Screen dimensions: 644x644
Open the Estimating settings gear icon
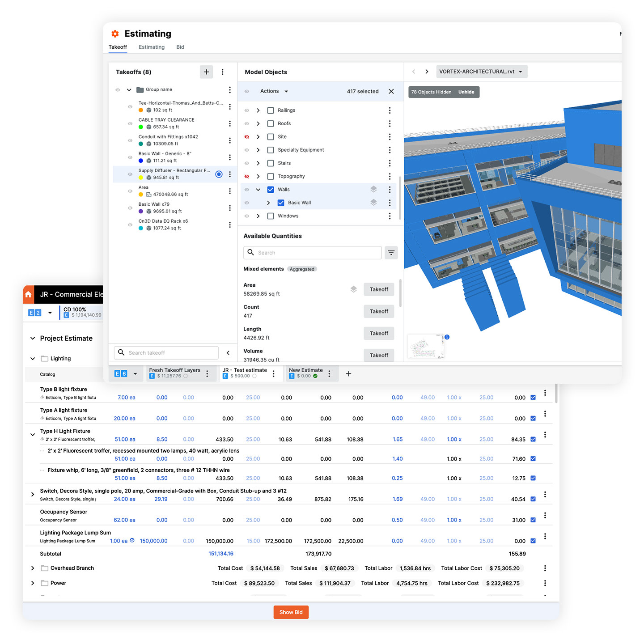pos(115,34)
